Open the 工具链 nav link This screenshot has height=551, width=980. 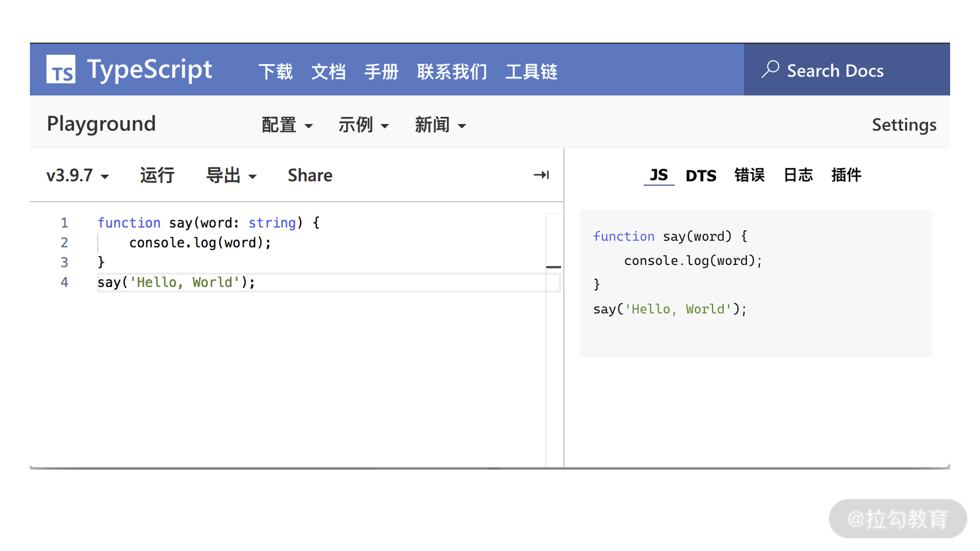[532, 72]
